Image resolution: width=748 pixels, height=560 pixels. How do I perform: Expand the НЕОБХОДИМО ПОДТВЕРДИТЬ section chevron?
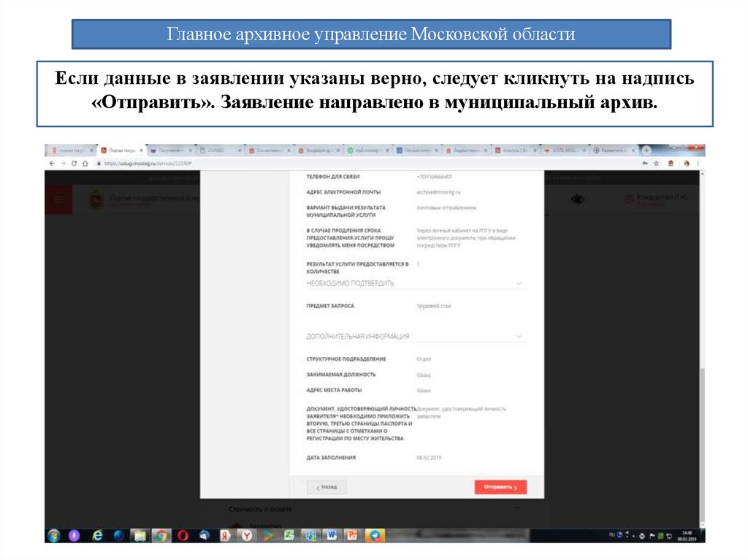[519, 283]
